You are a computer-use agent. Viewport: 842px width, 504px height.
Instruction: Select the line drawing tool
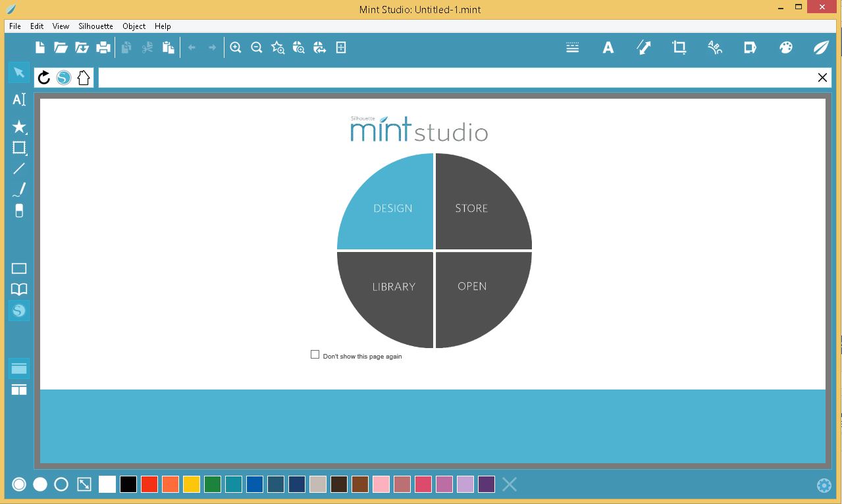19,168
